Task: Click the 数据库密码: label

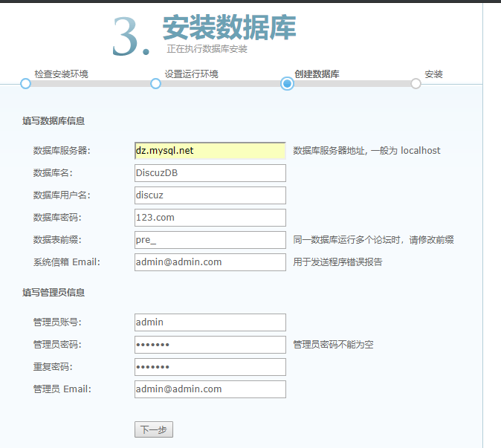Action: pyautogui.click(x=57, y=218)
